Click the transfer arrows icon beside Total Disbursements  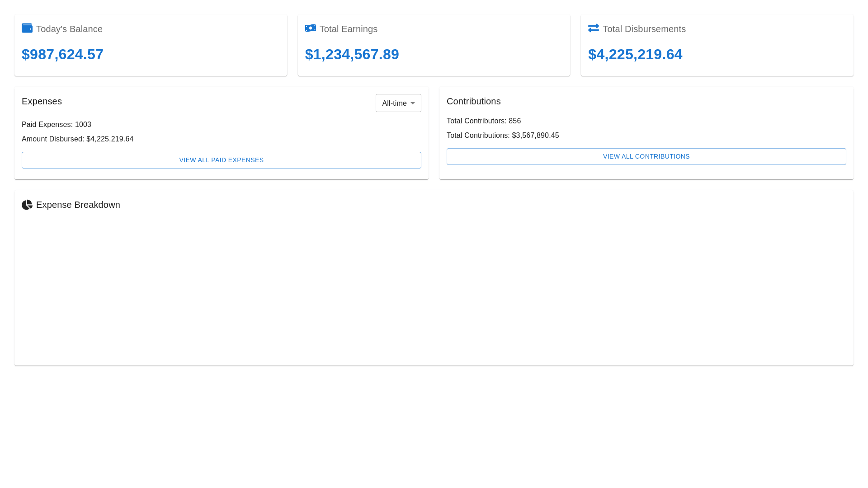pos(594,28)
